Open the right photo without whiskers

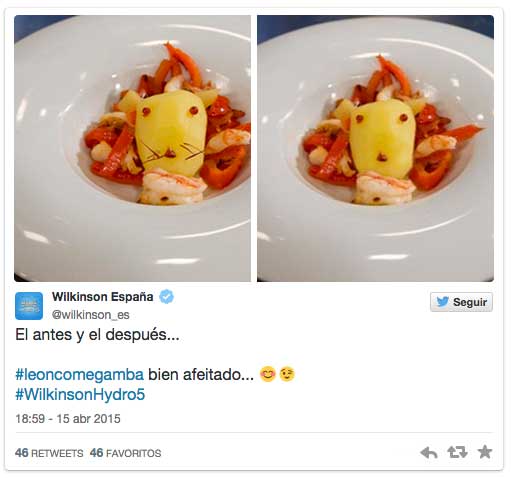[x=375, y=148]
